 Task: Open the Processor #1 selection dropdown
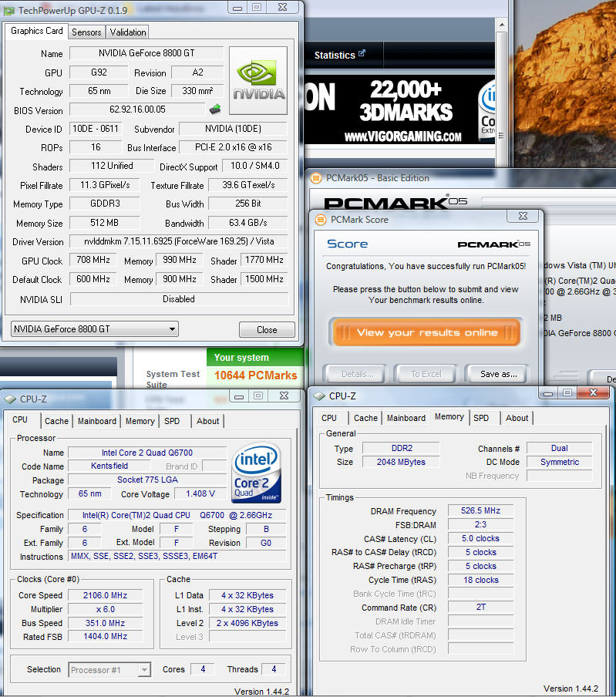point(109,669)
